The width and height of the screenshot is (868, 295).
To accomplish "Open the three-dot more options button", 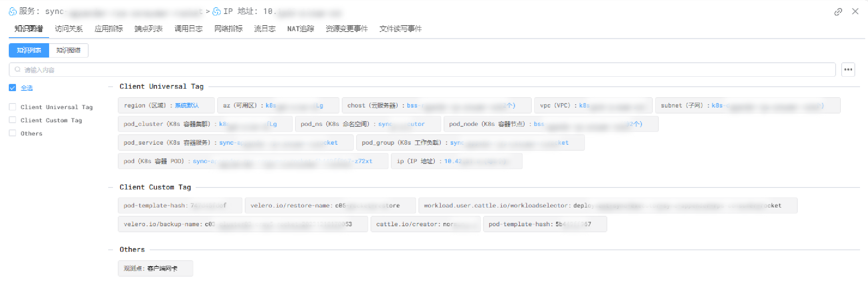I will (x=848, y=70).
